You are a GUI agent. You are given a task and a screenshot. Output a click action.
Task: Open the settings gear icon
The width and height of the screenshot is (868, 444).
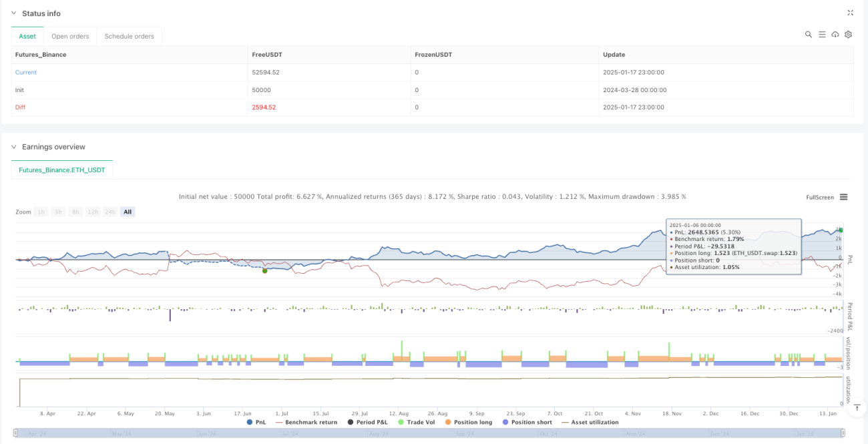pyautogui.click(x=849, y=35)
